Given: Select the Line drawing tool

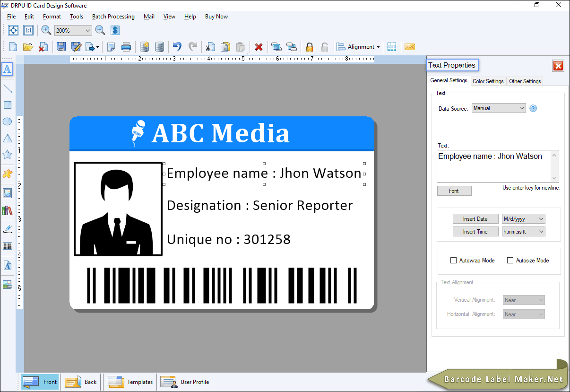Looking at the screenshot, I should point(8,88).
